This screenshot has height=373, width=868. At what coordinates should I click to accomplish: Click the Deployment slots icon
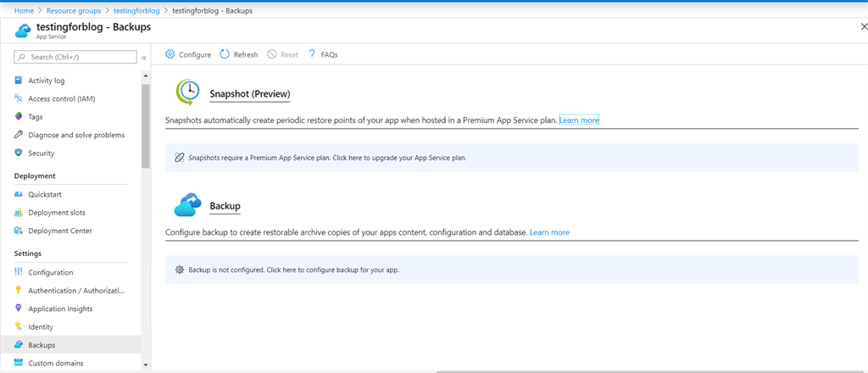[19, 213]
